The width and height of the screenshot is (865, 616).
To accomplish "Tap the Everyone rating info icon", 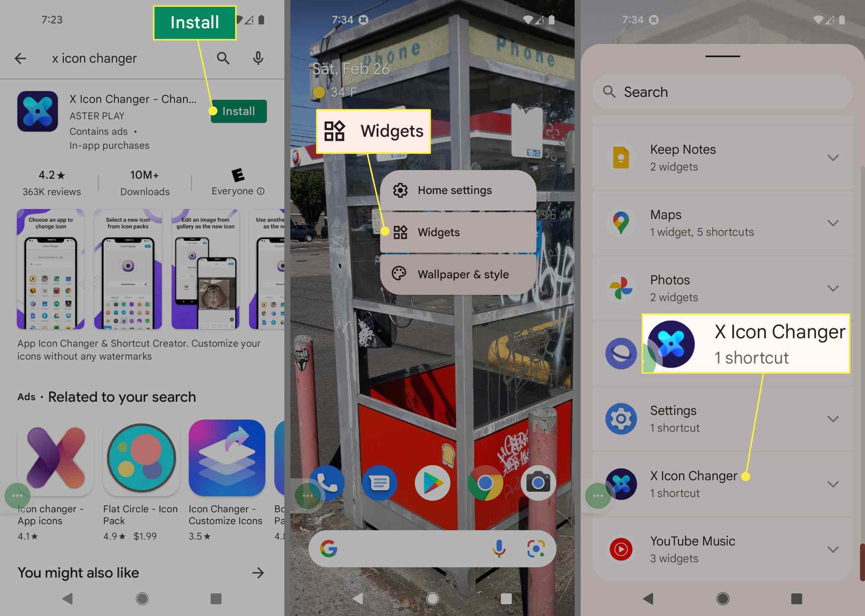I will [x=261, y=191].
